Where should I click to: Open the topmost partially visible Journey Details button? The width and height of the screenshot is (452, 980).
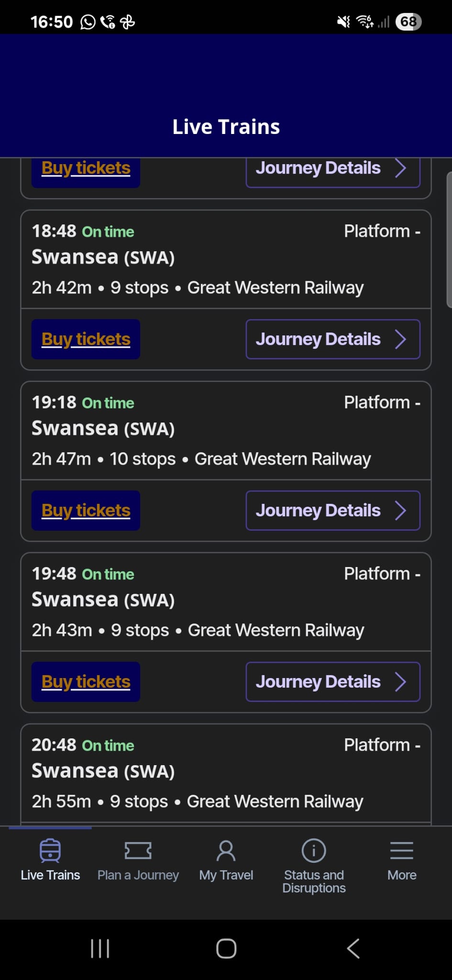333,170
